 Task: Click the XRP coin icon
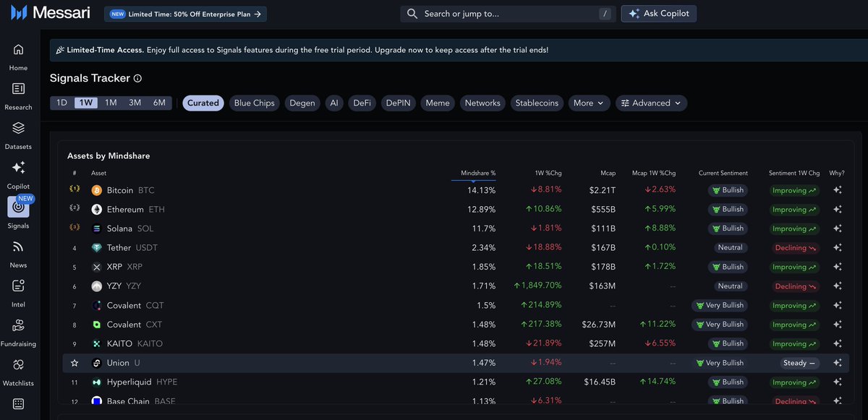pyautogui.click(x=97, y=267)
